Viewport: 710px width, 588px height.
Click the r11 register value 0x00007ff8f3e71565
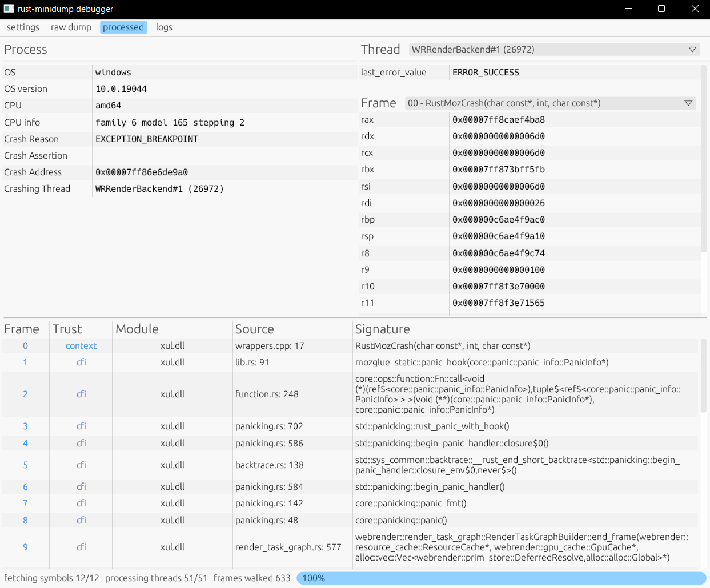tap(499, 303)
